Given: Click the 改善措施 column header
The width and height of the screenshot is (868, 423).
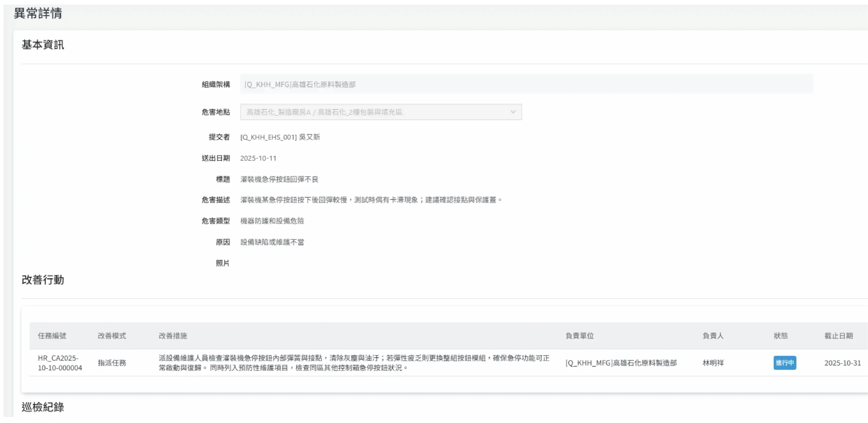Looking at the screenshot, I should coord(173,336).
